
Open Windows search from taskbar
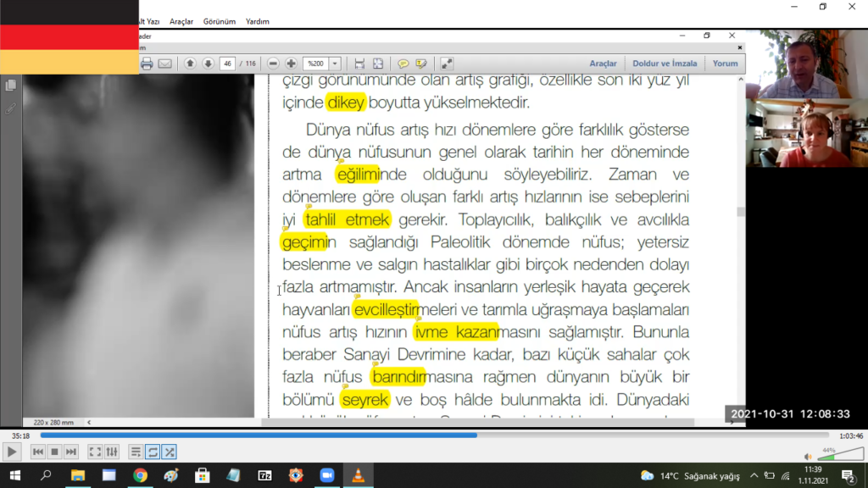point(46,475)
